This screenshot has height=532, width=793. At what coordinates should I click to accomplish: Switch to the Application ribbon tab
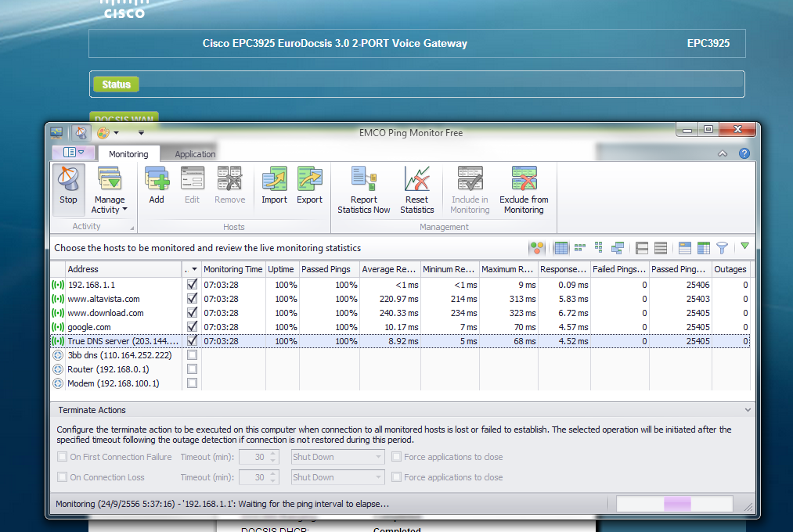point(195,154)
